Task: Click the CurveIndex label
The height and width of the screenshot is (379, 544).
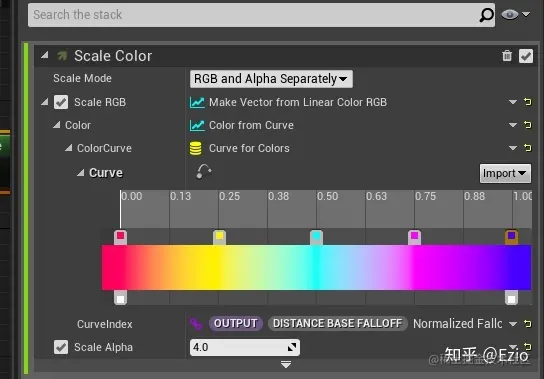Action: [x=105, y=324]
